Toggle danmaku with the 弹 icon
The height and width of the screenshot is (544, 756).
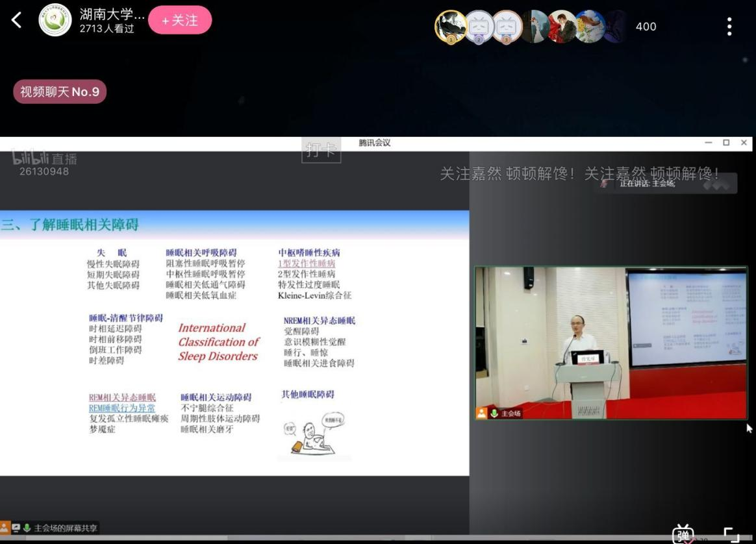[683, 534]
